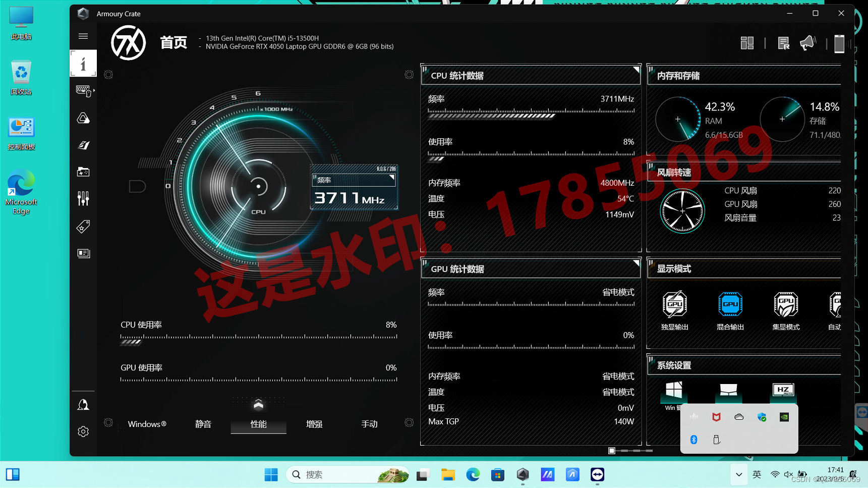Open NVIDIA icon in tray popup
This screenshot has height=488, width=868.
tap(784, 417)
